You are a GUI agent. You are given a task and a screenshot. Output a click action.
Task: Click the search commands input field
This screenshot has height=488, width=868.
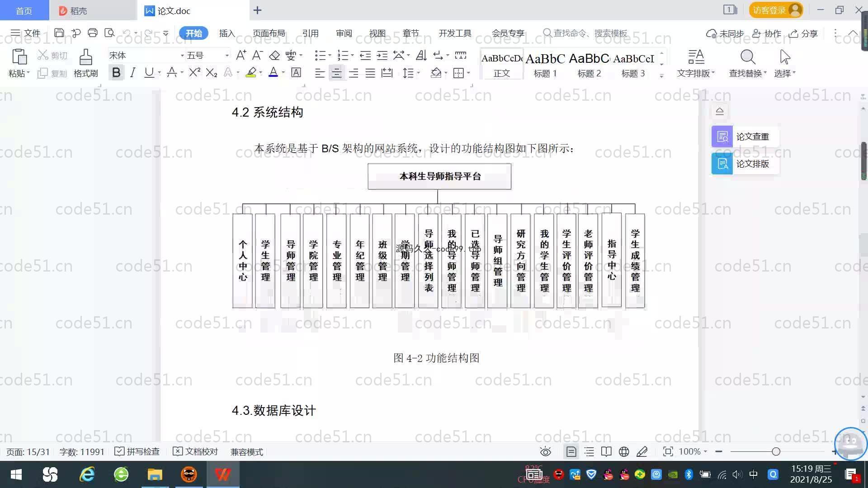point(585,33)
